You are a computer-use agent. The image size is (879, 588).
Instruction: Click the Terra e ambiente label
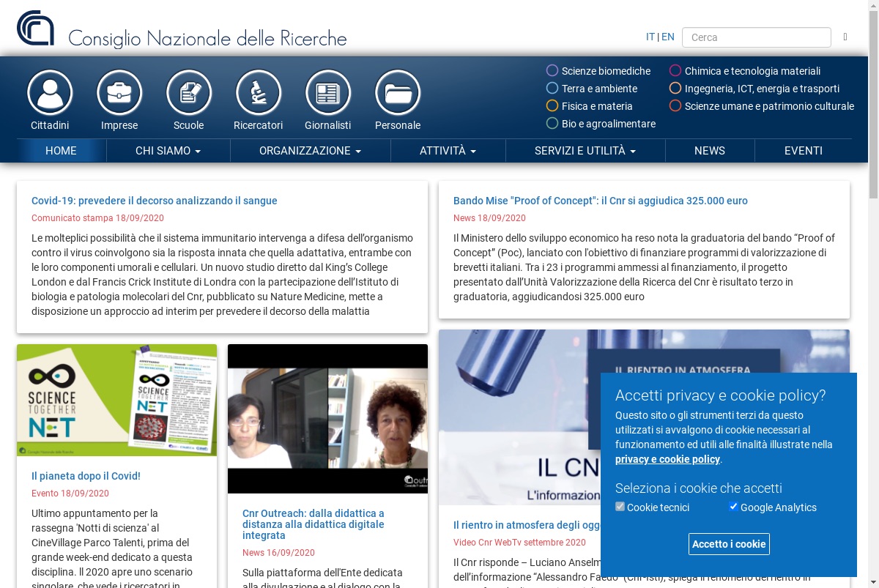[x=599, y=89]
